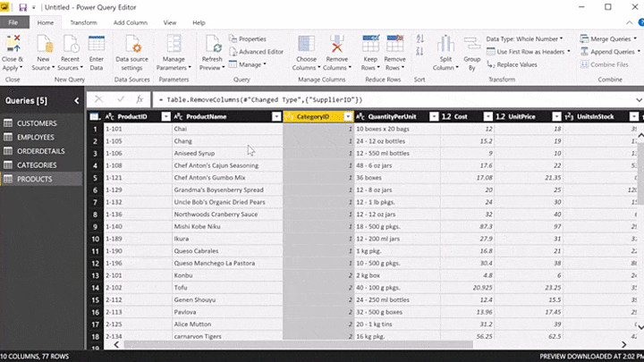Confirm formula with checkmark icon
The width and height of the screenshot is (644, 362).
tap(121, 99)
